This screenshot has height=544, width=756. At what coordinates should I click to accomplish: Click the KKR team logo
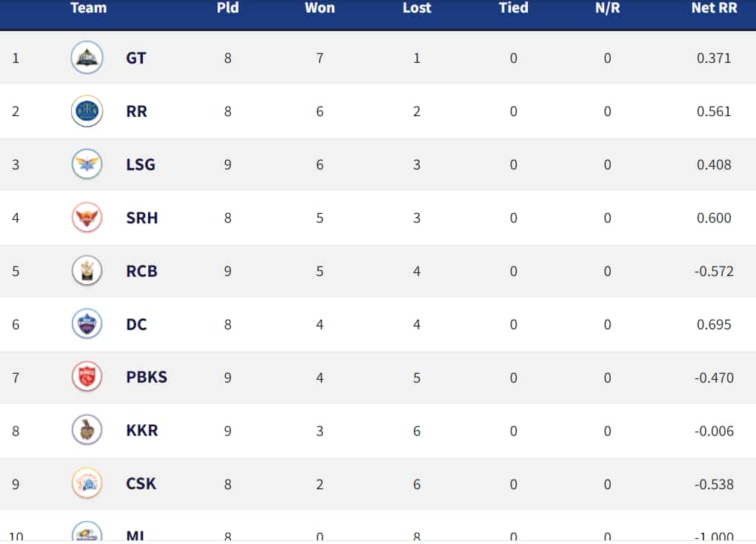87,431
